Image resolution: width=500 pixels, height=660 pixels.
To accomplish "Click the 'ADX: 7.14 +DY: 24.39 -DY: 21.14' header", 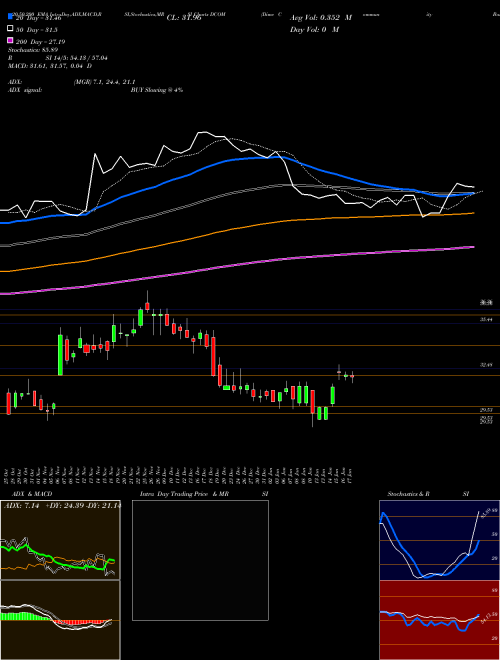I will [62, 505].
